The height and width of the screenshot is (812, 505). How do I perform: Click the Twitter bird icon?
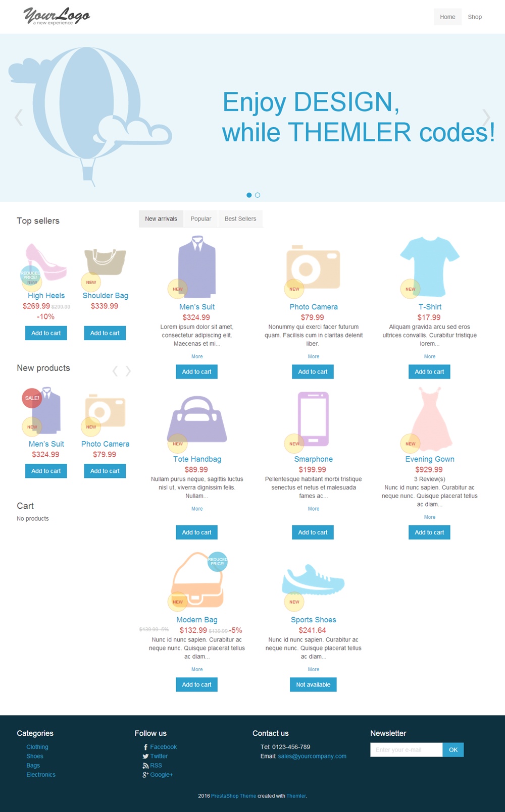(145, 756)
